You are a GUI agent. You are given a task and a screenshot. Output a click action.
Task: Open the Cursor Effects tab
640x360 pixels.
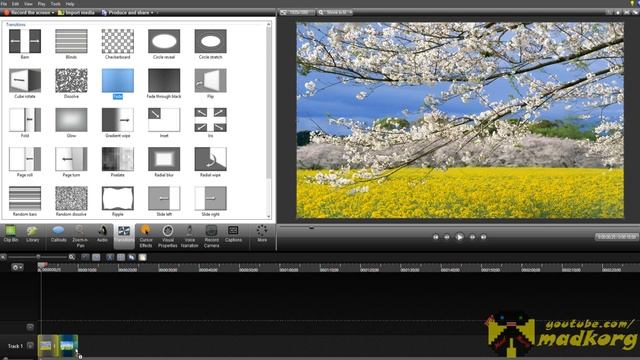click(x=146, y=236)
